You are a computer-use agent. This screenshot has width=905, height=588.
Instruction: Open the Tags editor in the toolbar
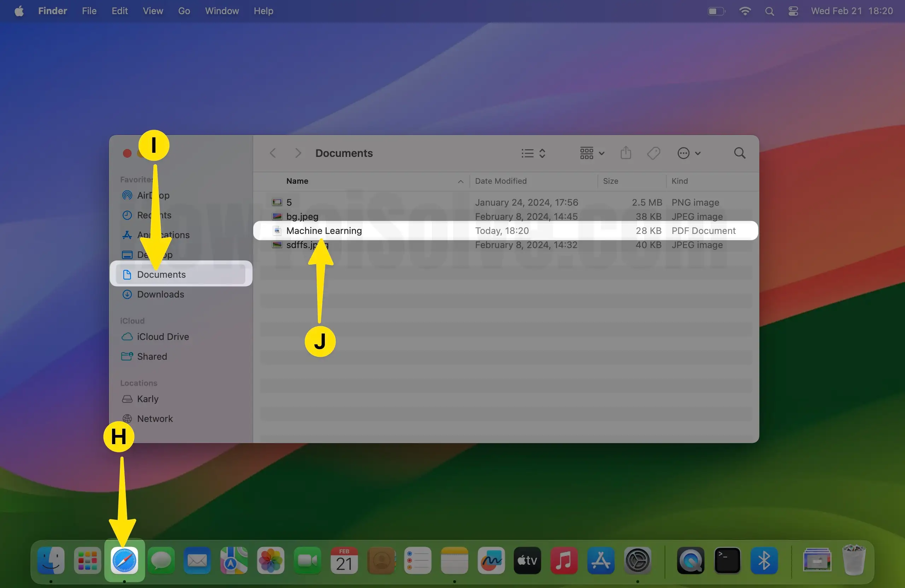pos(654,153)
